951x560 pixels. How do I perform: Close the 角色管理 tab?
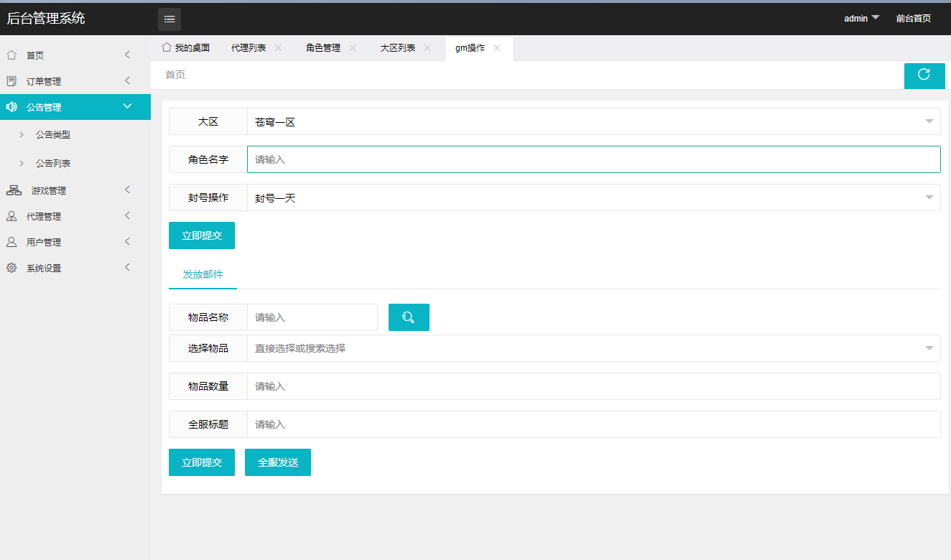(353, 48)
